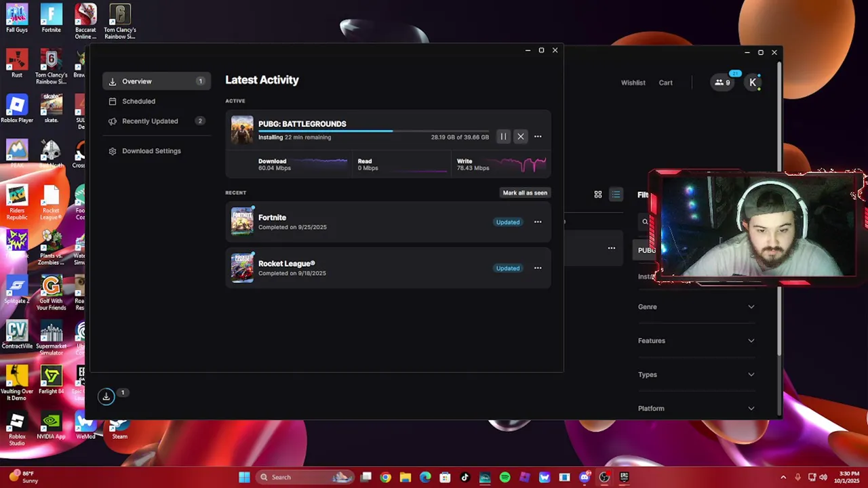Open Rust desktop shortcut
This screenshot has height=488, width=868.
(17, 64)
